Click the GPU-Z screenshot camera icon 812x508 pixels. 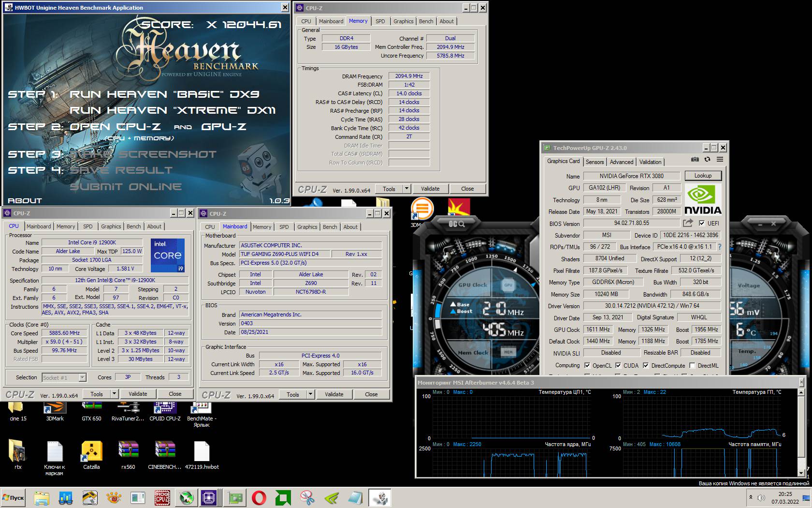pyautogui.click(x=695, y=159)
